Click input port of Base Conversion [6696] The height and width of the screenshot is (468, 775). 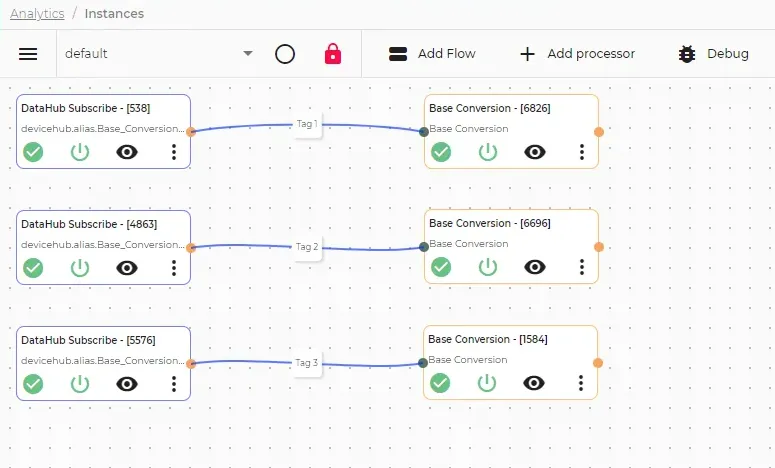pyautogui.click(x=424, y=247)
